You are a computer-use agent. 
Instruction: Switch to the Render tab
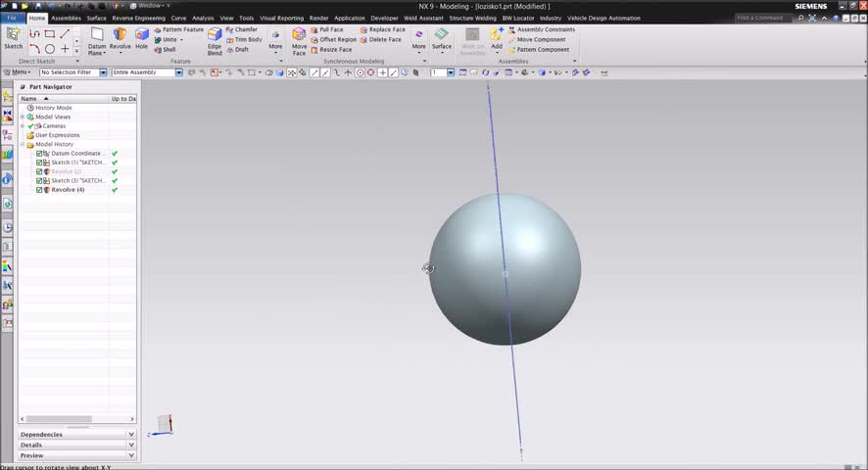click(x=318, y=19)
